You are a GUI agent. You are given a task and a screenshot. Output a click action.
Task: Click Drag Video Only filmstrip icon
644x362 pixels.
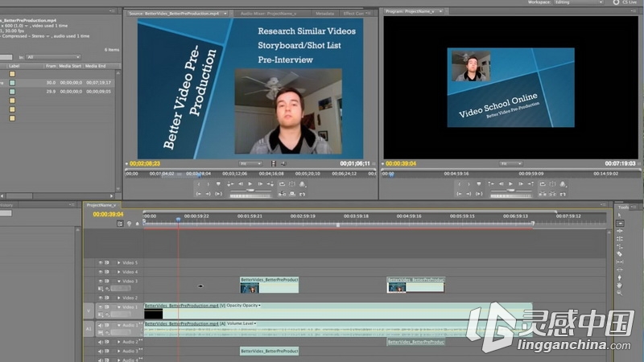[273, 163]
